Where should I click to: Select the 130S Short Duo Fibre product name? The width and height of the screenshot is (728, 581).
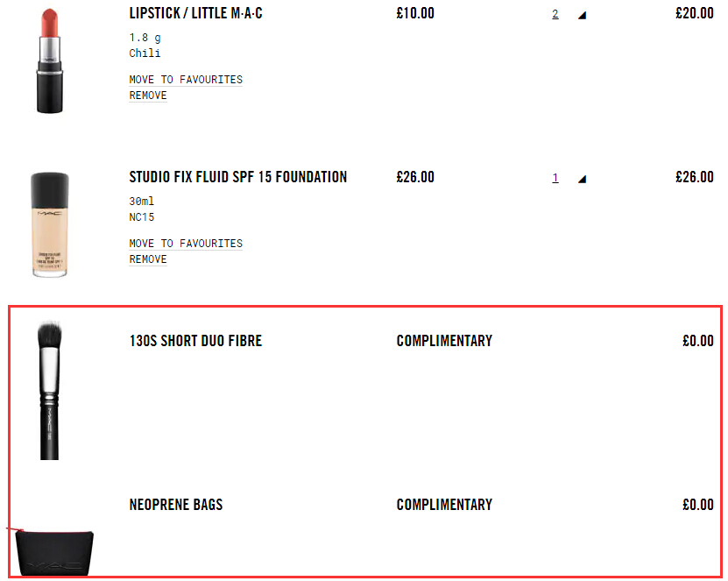195,341
